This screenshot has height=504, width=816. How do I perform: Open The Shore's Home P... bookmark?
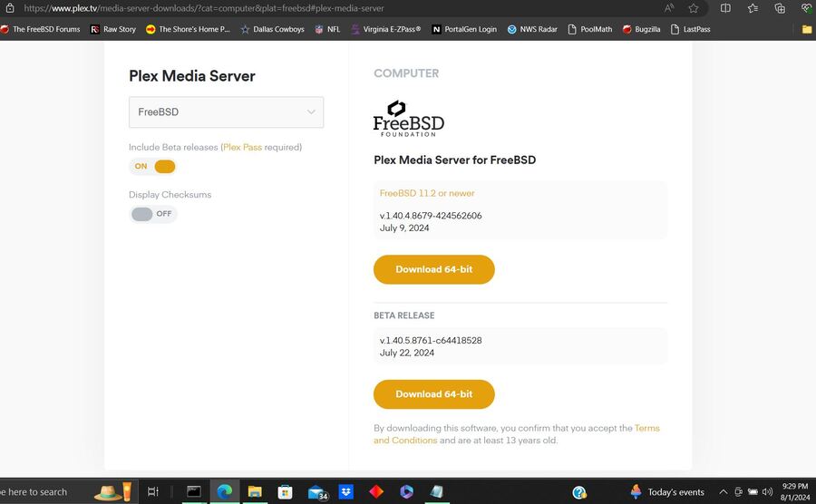click(x=188, y=29)
